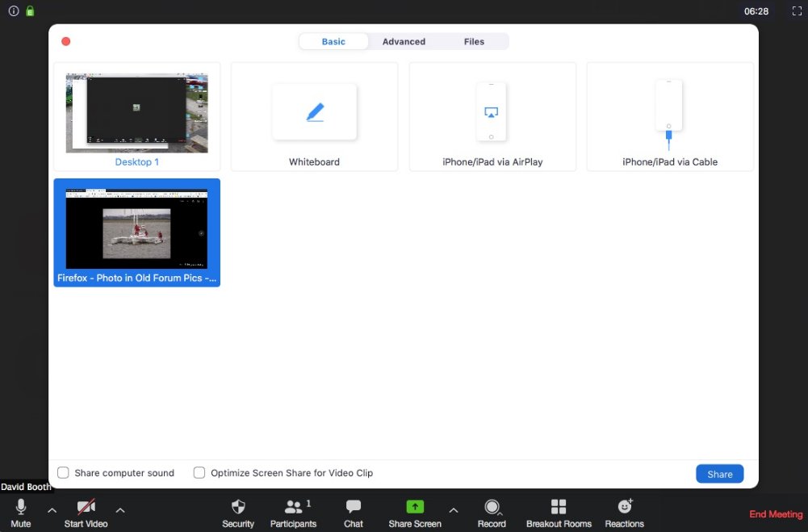Click the green Share Screen icon
Image resolution: width=808 pixels, height=532 pixels.
pos(415,507)
